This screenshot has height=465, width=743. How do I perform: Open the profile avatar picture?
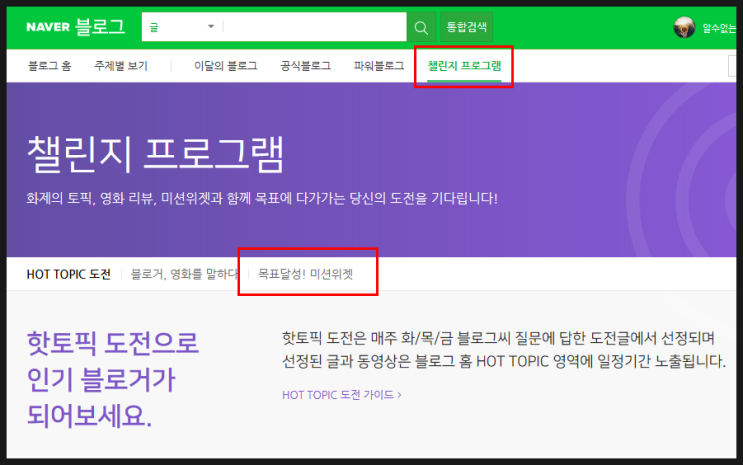[684, 27]
